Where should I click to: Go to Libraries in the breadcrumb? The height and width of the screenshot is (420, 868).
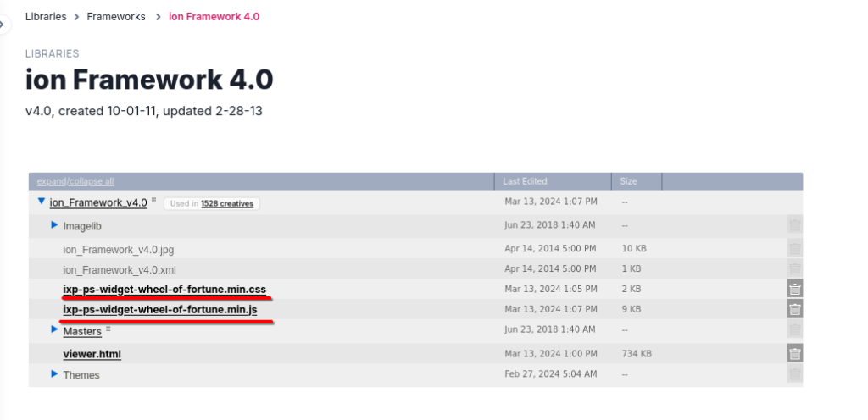46,16
